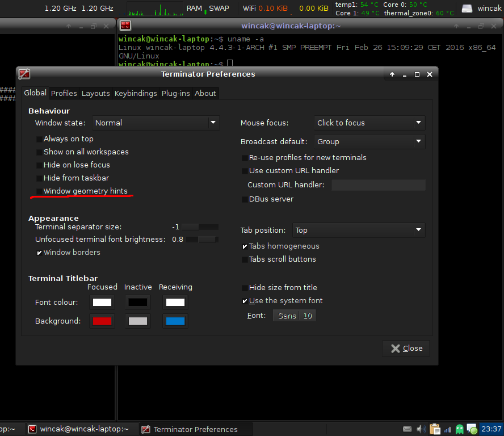This screenshot has height=436, width=504.
Task: Open the clipboard manager tray icon
Action: click(435, 429)
